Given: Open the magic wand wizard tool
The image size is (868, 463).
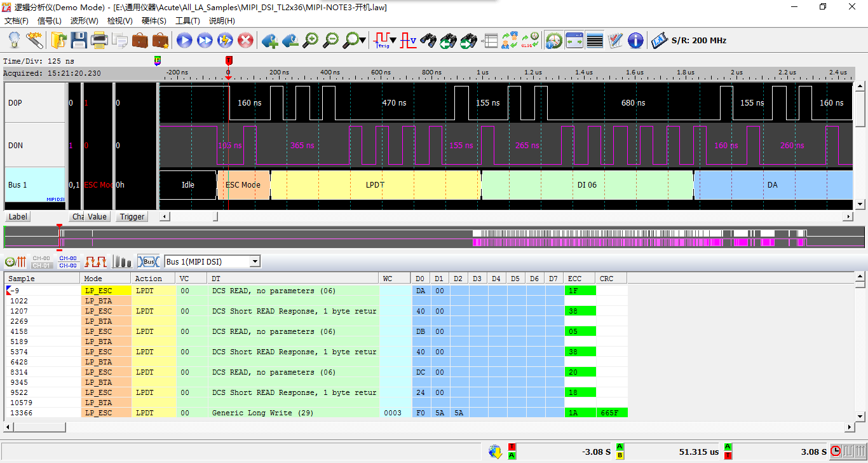Looking at the screenshot, I should point(34,41).
